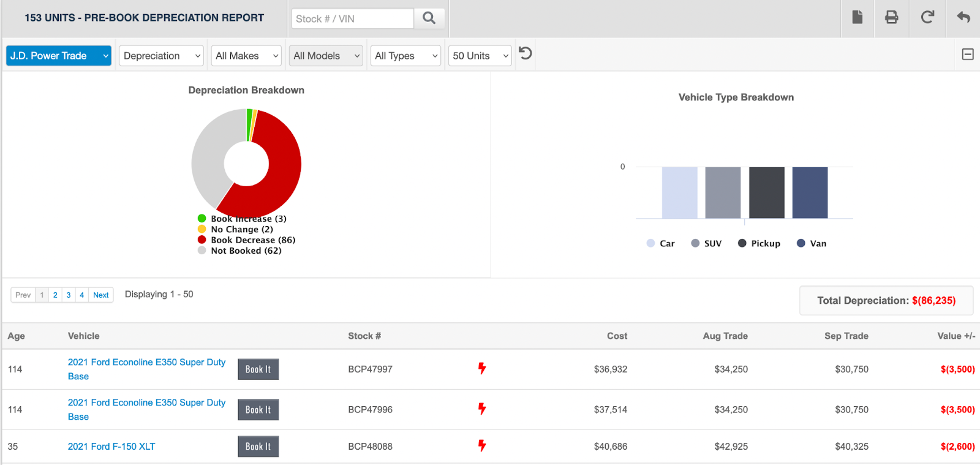Reset filters with the undo arrow icon

(526, 53)
